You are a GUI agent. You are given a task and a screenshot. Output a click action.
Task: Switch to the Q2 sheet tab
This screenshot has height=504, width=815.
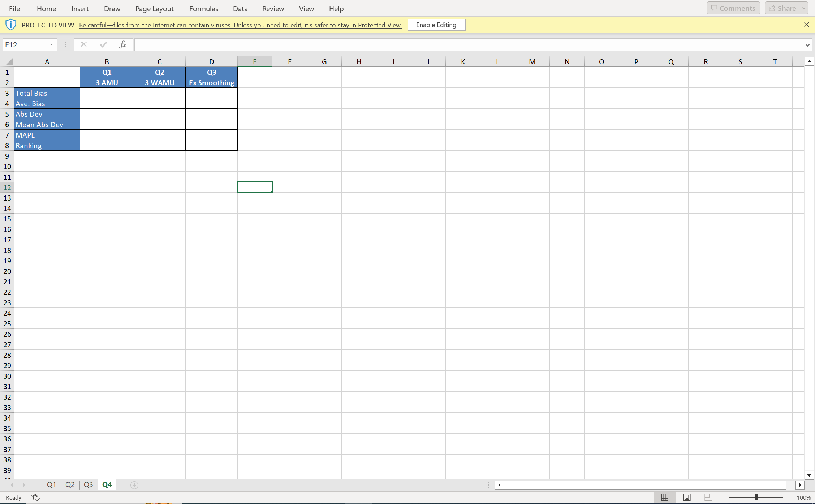pyautogui.click(x=70, y=484)
